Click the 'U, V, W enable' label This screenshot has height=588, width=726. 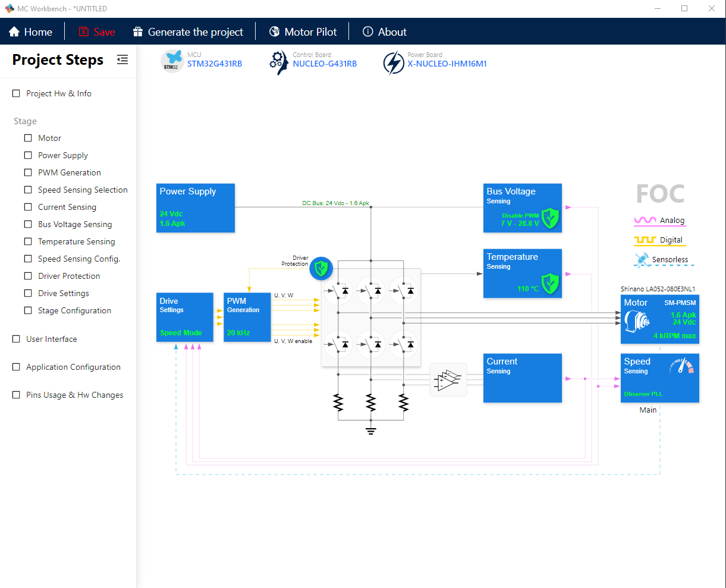pyautogui.click(x=293, y=341)
